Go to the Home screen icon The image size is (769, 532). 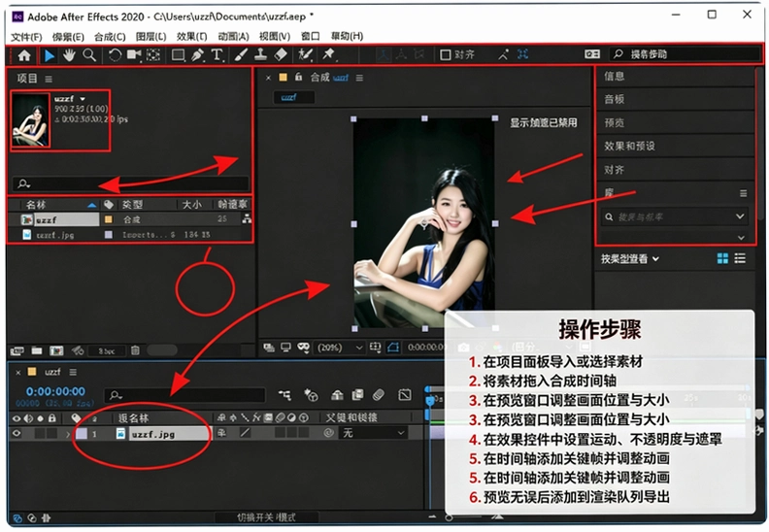click(24, 55)
